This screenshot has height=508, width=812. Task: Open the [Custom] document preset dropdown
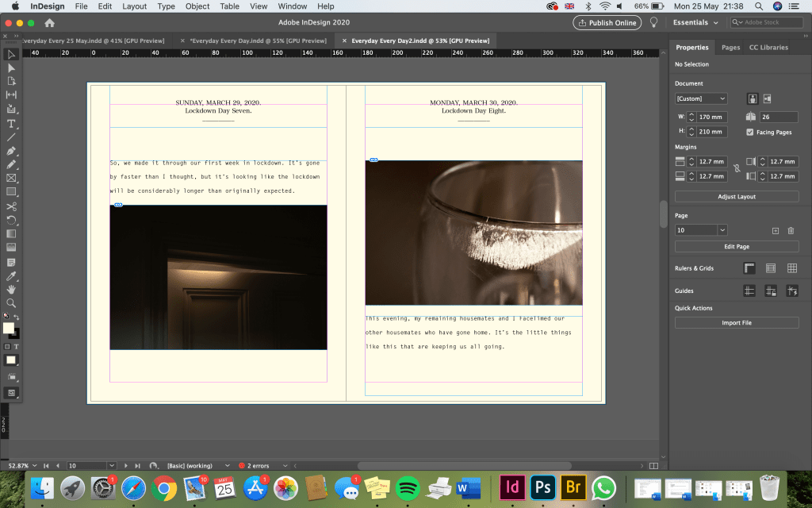tap(701, 98)
